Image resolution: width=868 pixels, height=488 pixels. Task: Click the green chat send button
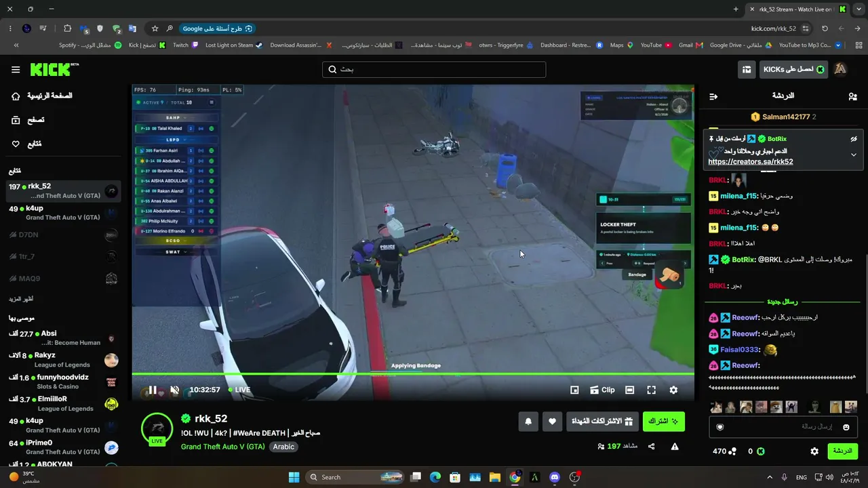pos(842,451)
